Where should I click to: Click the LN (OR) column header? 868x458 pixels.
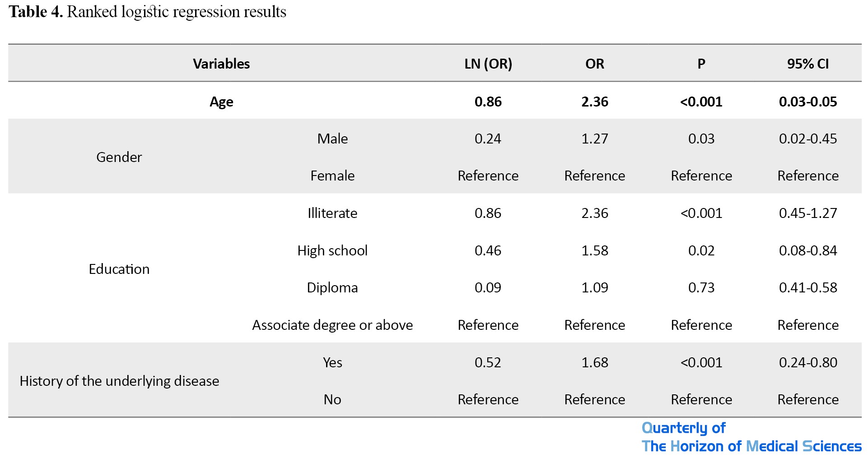click(x=488, y=64)
